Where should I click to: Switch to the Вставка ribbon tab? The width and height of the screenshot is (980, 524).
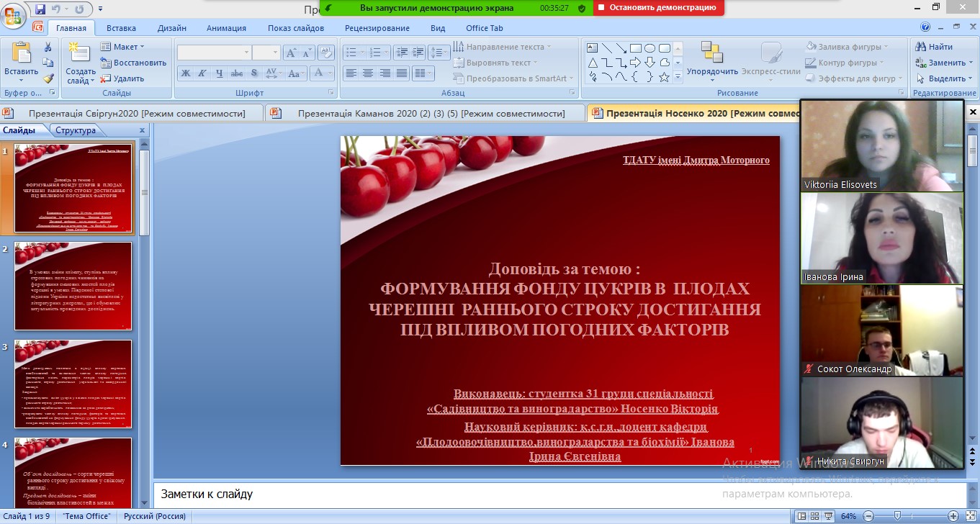(120, 28)
